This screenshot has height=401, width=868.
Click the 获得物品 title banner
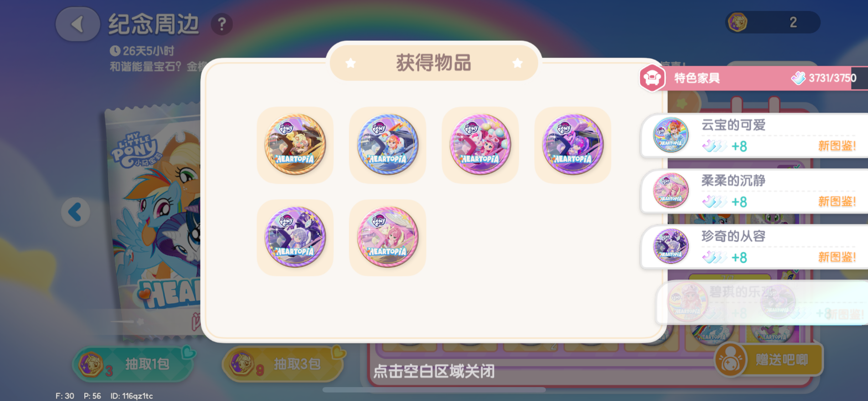pos(434,63)
